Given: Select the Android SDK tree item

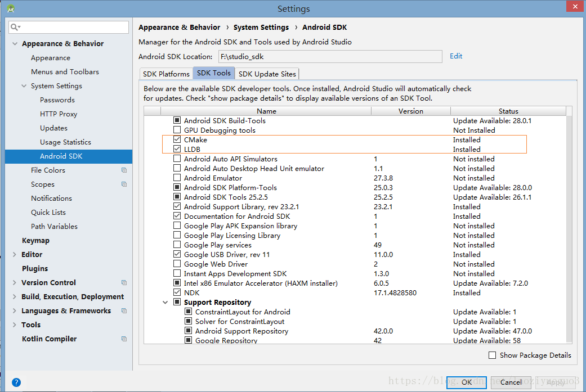Looking at the screenshot, I should (x=69, y=156).
